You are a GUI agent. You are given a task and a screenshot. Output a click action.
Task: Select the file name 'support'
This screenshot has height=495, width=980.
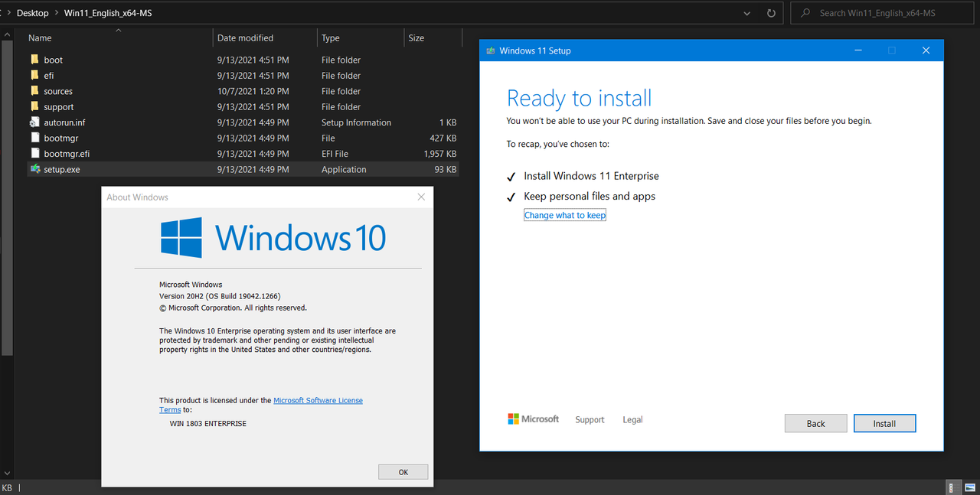[59, 106]
